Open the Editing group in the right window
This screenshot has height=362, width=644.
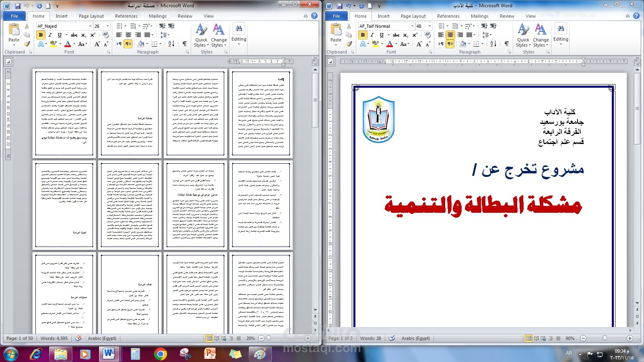click(561, 34)
